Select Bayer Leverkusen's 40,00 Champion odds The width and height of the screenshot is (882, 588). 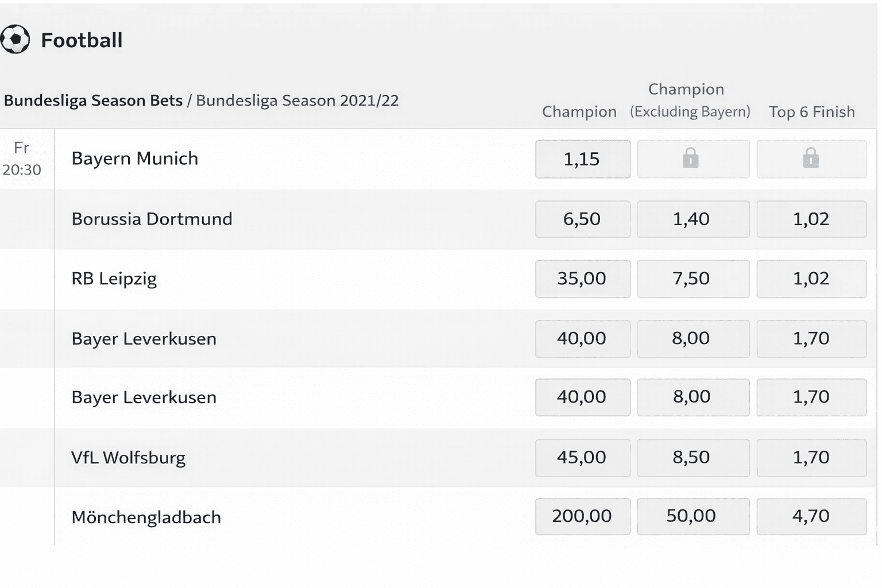[582, 339]
